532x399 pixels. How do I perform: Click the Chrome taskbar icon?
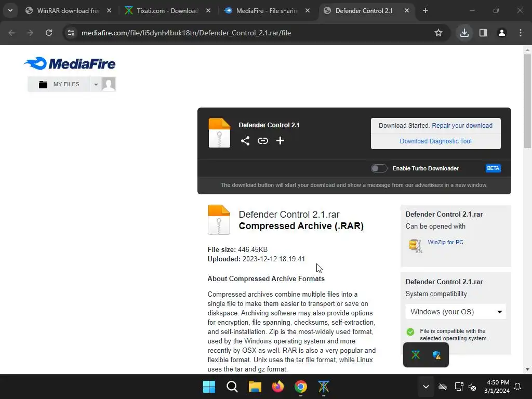(x=301, y=387)
